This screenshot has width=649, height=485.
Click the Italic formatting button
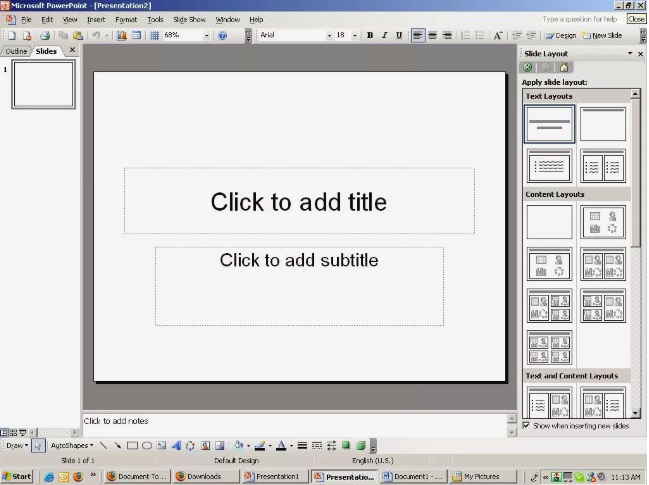coord(385,35)
